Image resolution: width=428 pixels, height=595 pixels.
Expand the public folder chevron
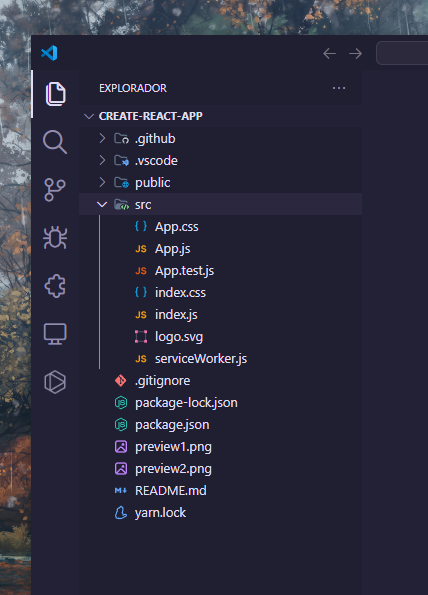[102, 182]
